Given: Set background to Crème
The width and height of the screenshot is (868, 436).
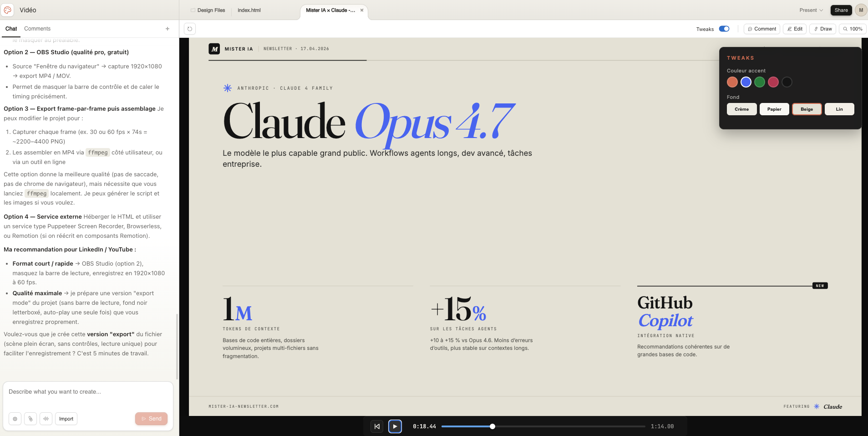Looking at the screenshot, I should 741,109.
